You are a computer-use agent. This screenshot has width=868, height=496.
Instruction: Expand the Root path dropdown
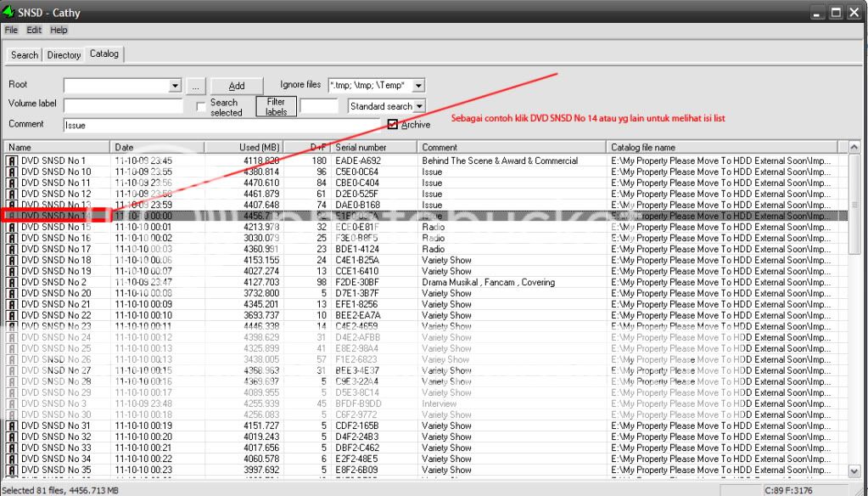click(175, 86)
